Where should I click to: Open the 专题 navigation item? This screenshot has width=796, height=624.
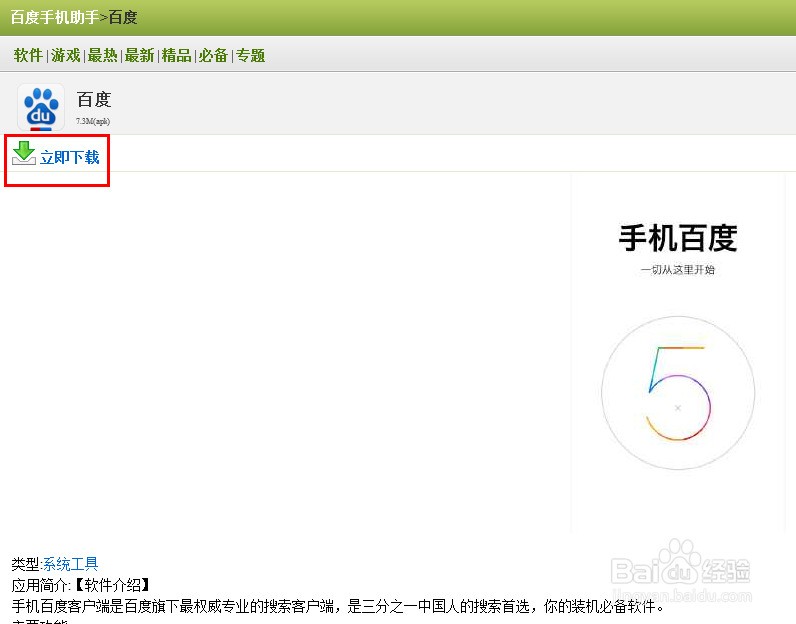[x=250, y=55]
